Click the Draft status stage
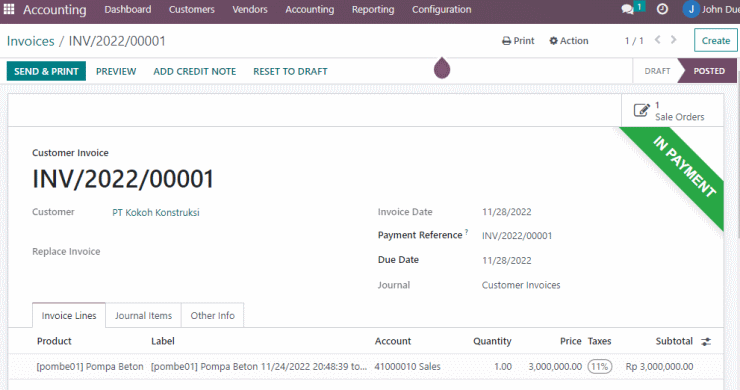The height and width of the screenshot is (390, 740). 657,71
